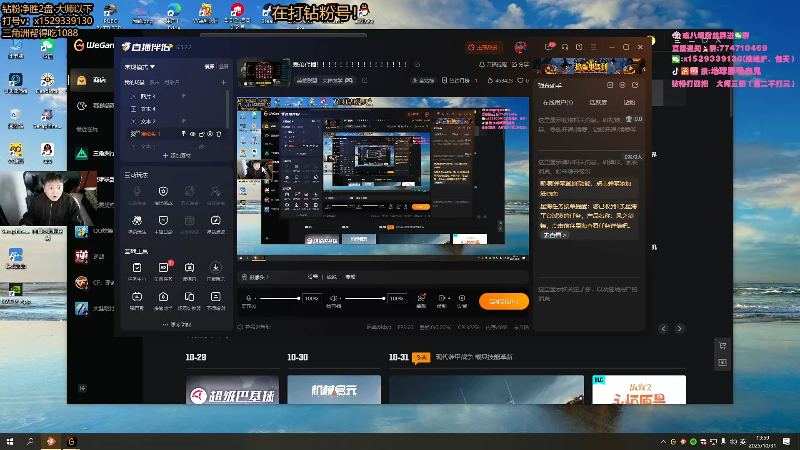This screenshot has width=800, height=450.
Task: Open the hamburger menu in Live Companion title bar
Action: coord(593,47)
